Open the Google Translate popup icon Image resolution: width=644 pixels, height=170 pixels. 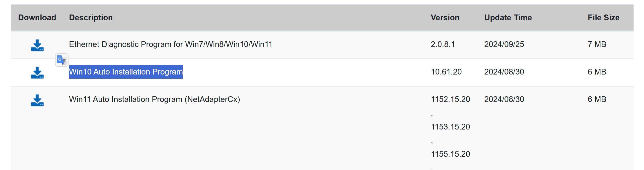tap(62, 60)
